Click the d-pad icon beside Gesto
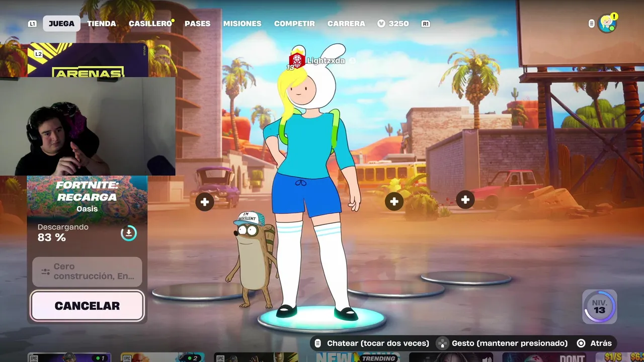The height and width of the screenshot is (362, 644). (442, 343)
